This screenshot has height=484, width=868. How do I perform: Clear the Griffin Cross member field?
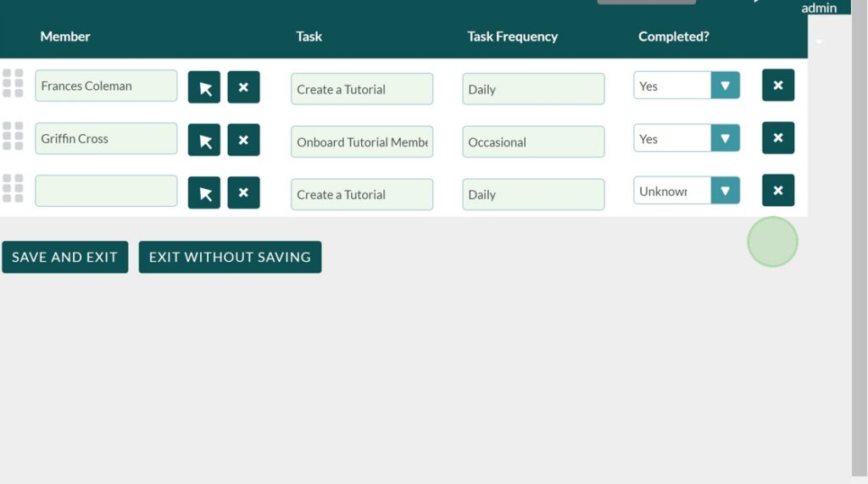coord(243,140)
